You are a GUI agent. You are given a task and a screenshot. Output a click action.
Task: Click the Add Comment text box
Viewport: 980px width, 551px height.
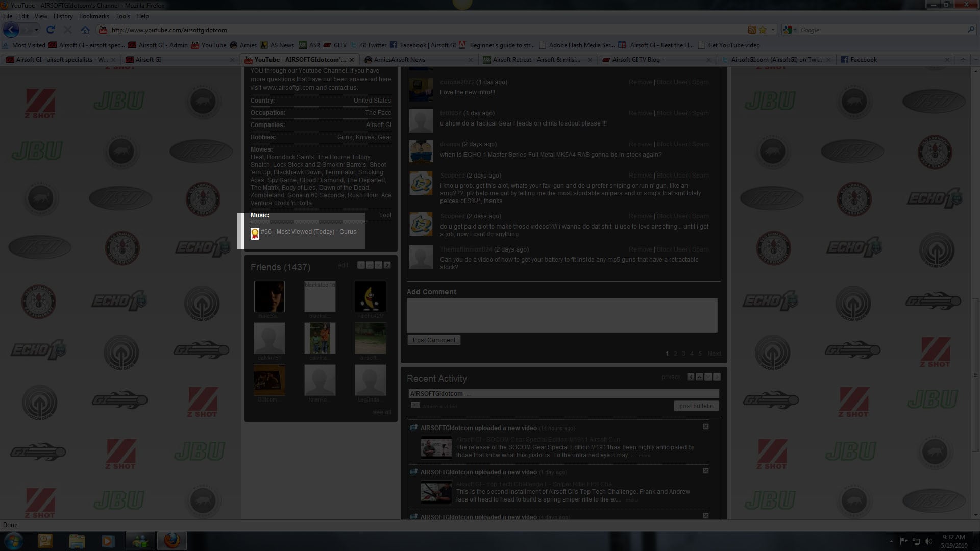tap(561, 315)
